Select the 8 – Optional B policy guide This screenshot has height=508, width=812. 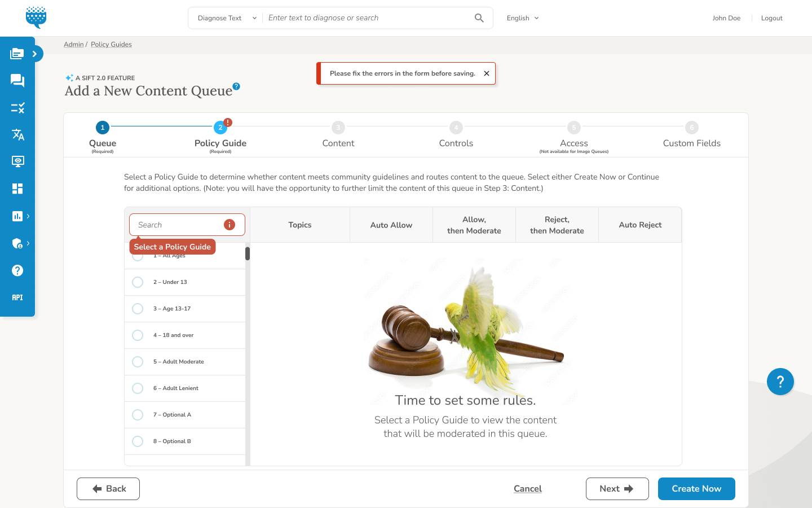point(185,441)
